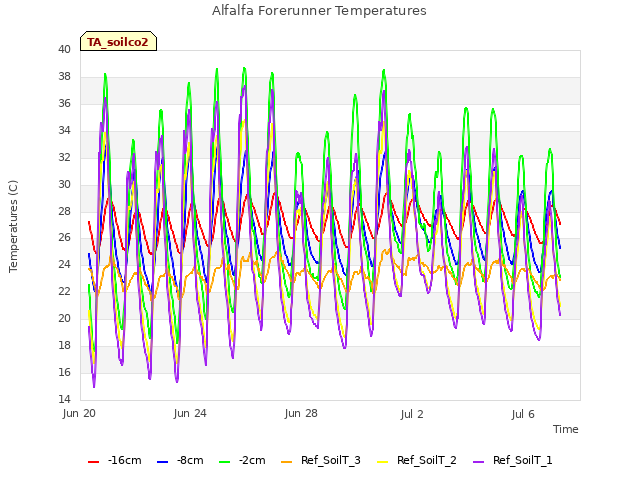Image resolution: width=640 pixels, height=480 pixels.
Task: Click the blue -8cm legend color marker
Action: 162,462
